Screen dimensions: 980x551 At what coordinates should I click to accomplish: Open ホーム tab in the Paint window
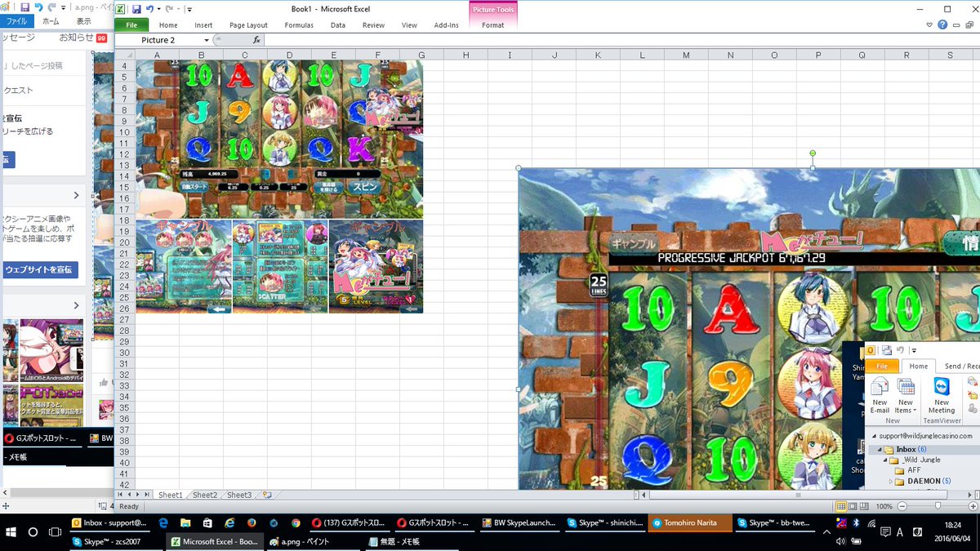(51, 21)
